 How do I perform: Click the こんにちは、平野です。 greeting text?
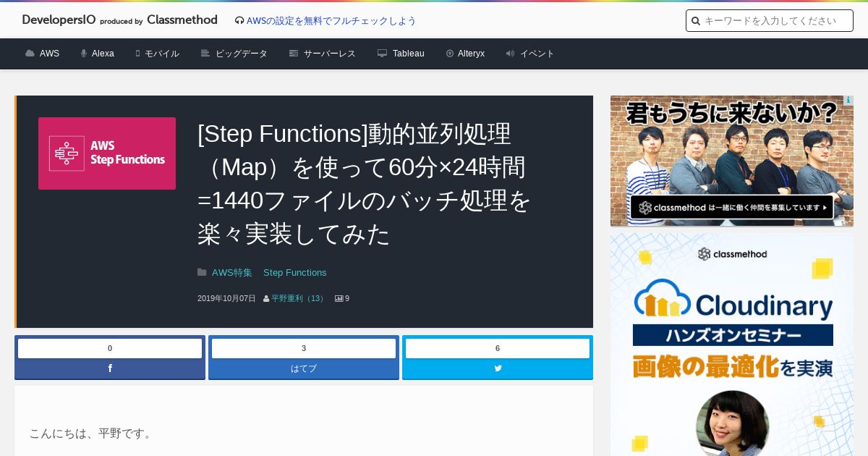pyautogui.click(x=93, y=434)
